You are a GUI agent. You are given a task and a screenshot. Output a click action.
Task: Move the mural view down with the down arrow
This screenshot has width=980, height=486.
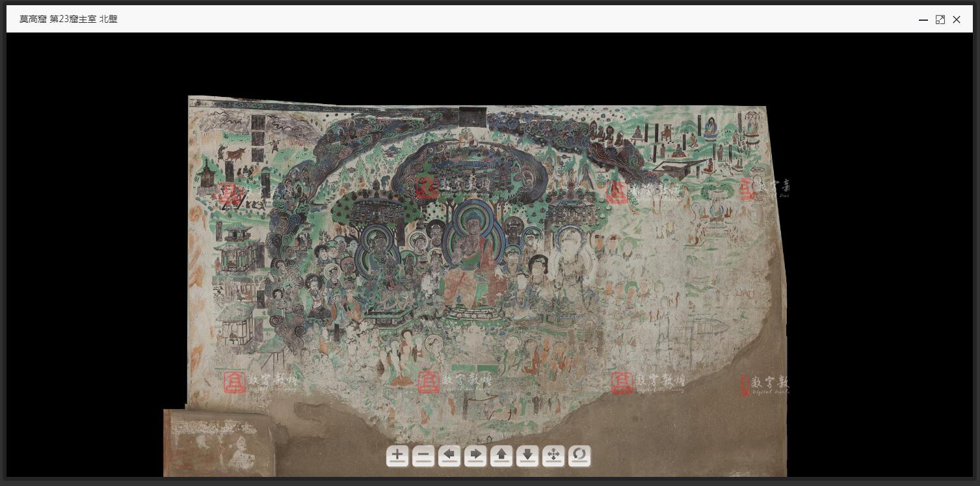(527, 455)
